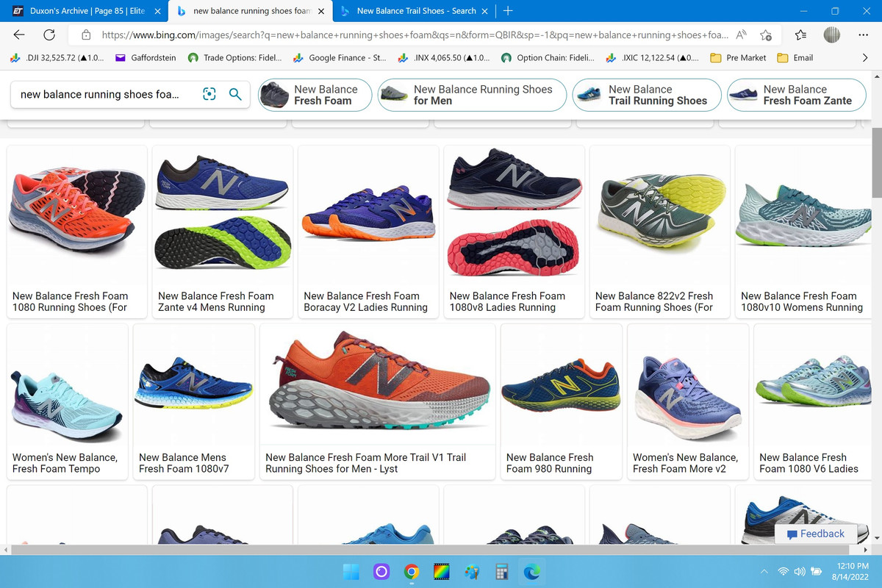Open the browser profile avatar

pos(832,35)
